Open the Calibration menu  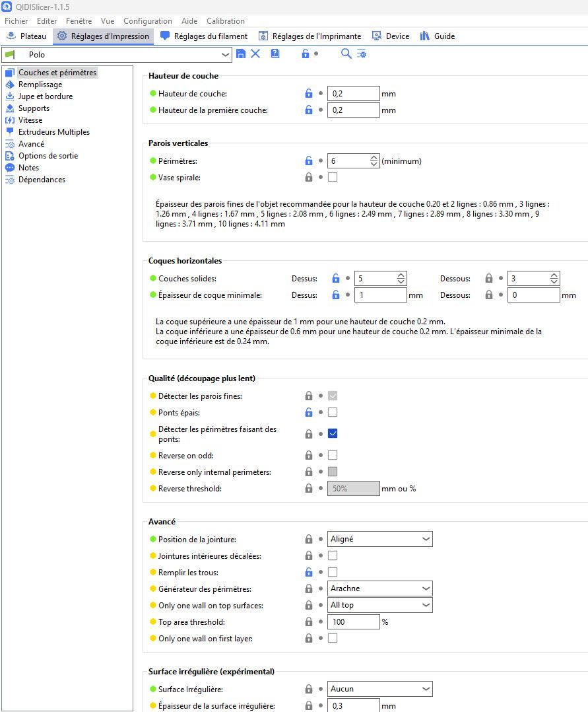(x=226, y=21)
